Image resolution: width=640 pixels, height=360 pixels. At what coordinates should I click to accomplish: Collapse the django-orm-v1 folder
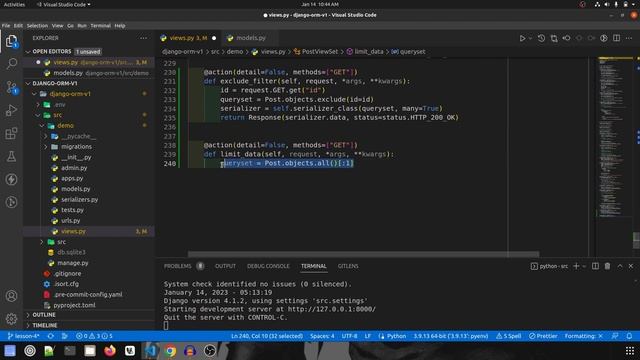tap(90, 94)
